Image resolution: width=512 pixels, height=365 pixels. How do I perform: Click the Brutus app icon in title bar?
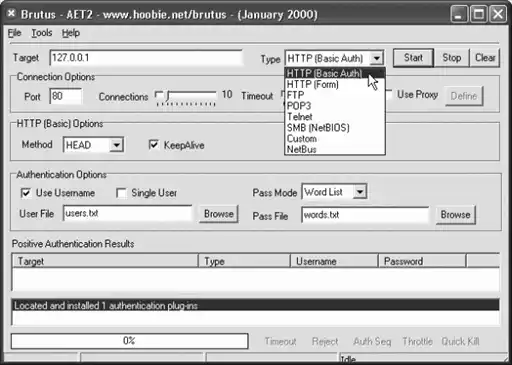[x=12, y=14]
